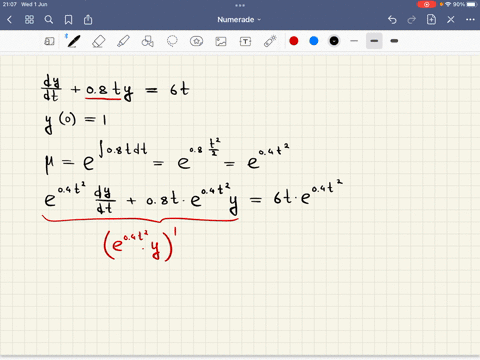The image size is (480, 360).
Task: Select the thinnest stroke width
Action: tap(354, 41)
